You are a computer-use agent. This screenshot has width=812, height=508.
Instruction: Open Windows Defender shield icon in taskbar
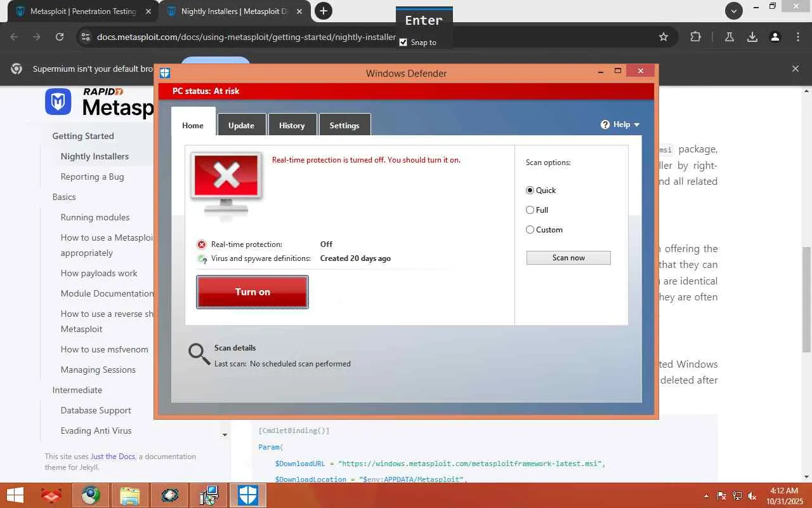point(248,495)
